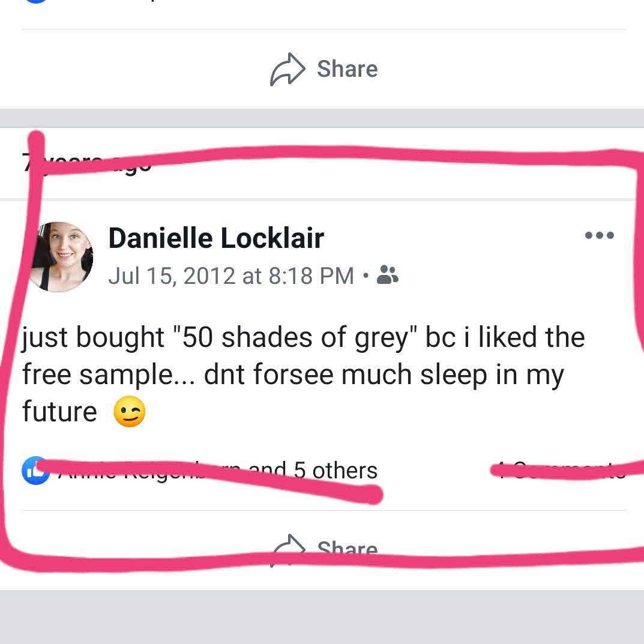
Task: Click the winking face emoji
Action: (x=130, y=413)
